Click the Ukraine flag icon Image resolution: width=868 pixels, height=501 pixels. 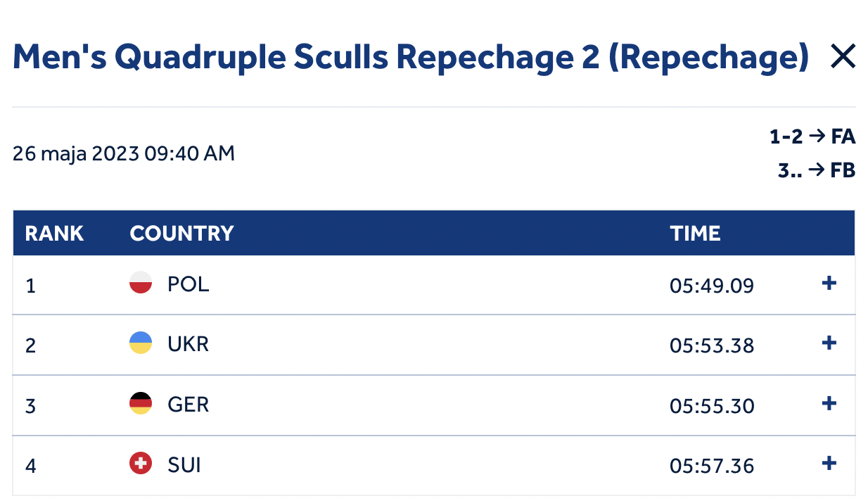tap(141, 343)
